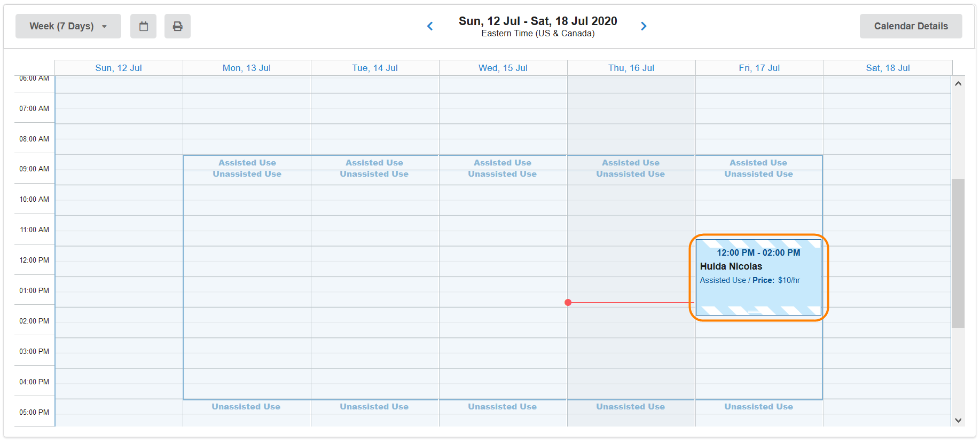The width and height of the screenshot is (980, 442).
Task: Open Thu, 16 Jul day header
Action: pyautogui.click(x=631, y=68)
